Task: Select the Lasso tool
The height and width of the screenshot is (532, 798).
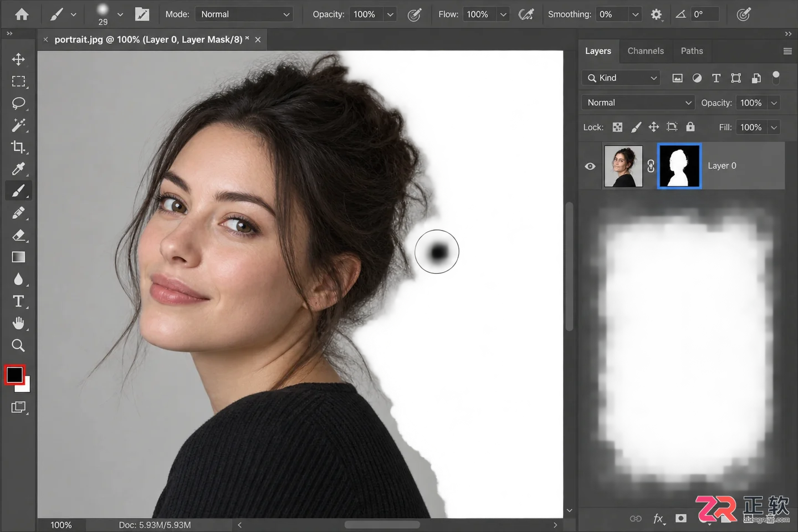Action: 18,104
